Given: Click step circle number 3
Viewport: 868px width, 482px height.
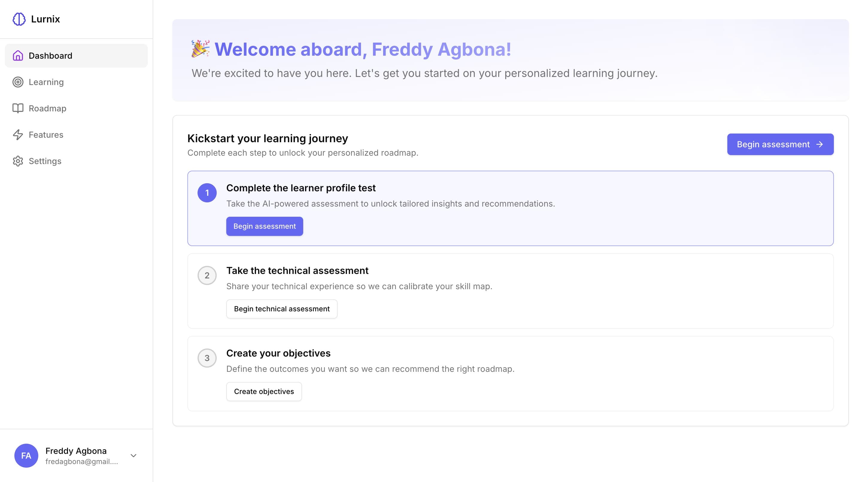Looking at the screenshot, I should pos(207,358).
